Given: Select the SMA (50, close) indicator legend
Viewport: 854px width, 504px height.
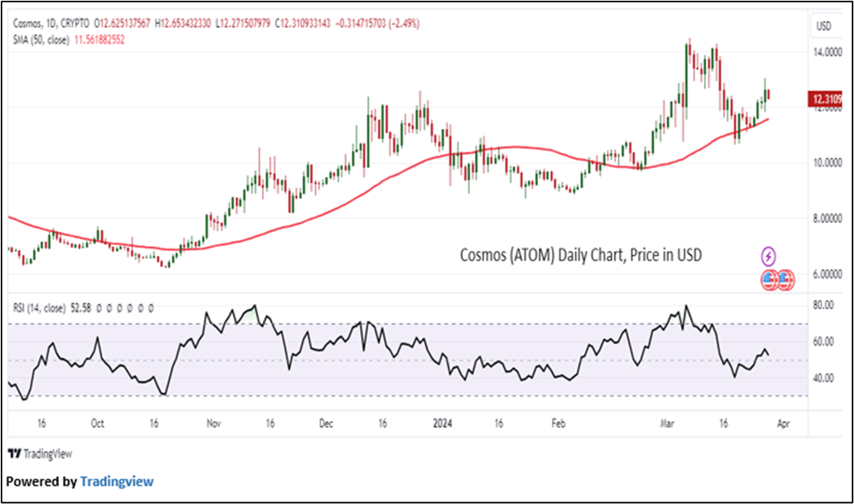Looking at the screenshot, I should (x=41, y=40).
